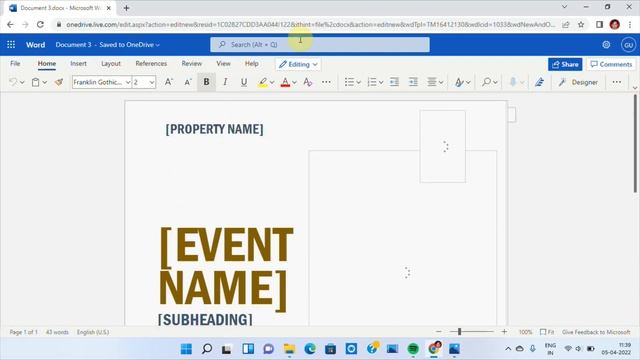Switch to the Insert tab

(x=78, y=64)
